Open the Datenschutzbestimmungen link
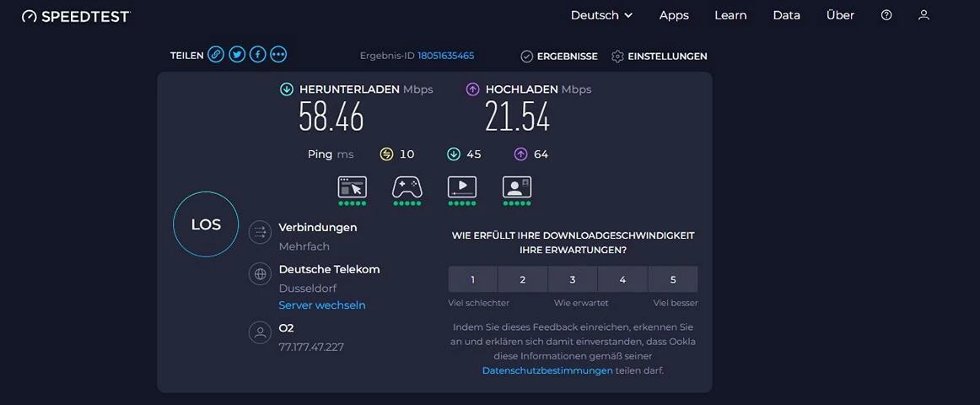The height and width of the screenshot is (405, 980). (x=547, y=370)
